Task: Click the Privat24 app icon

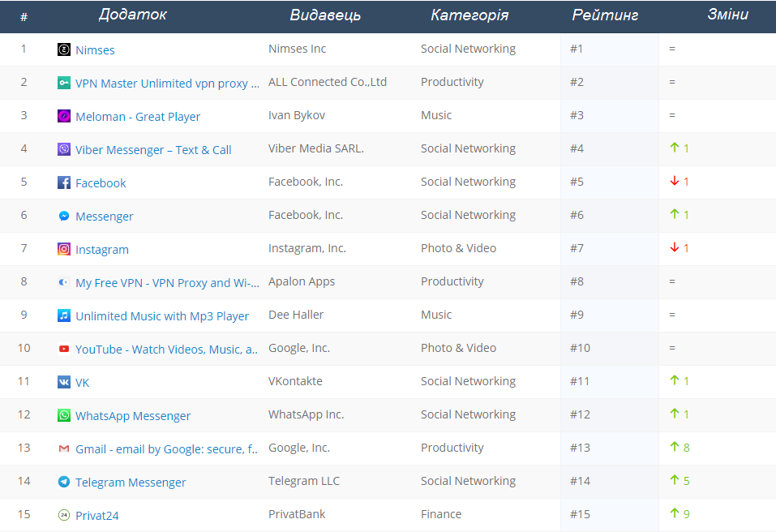Action: [64, 515]
